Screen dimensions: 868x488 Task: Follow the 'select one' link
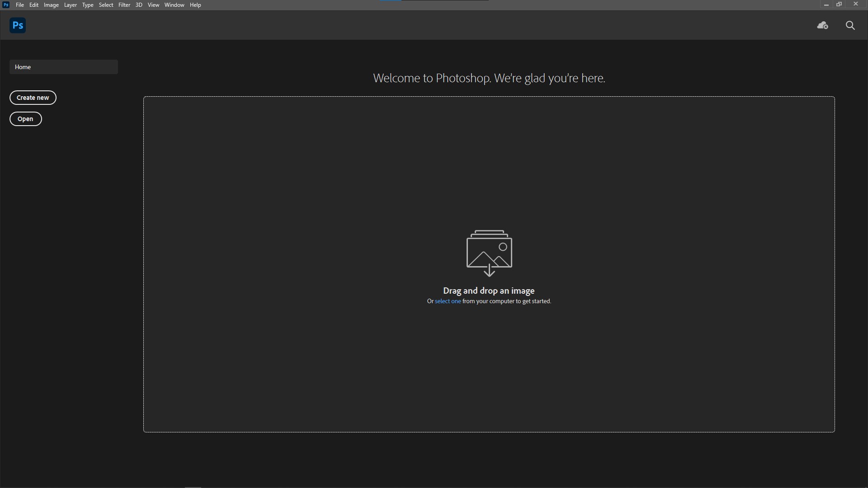448,301
